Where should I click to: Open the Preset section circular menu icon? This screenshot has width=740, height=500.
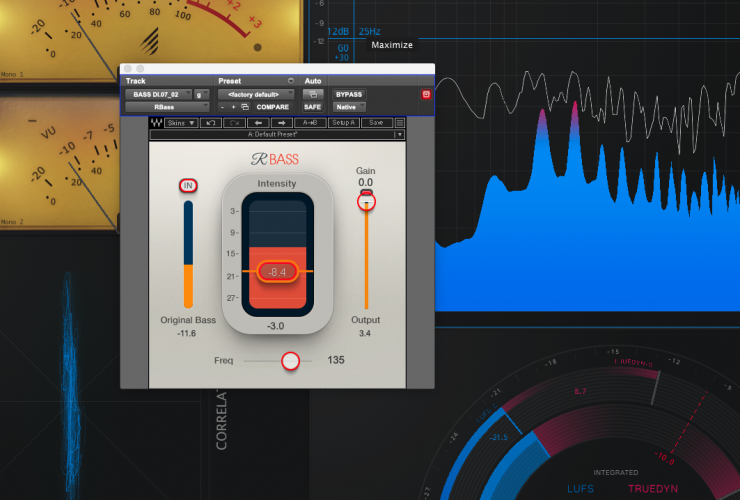[291, 81]
